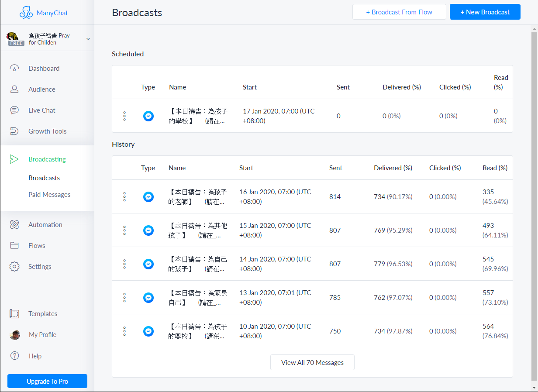Click the Messenger icon on 15 Jan broadcast
Image resolution: width=538 pixels, height=392 pixels.
(148, 230)
